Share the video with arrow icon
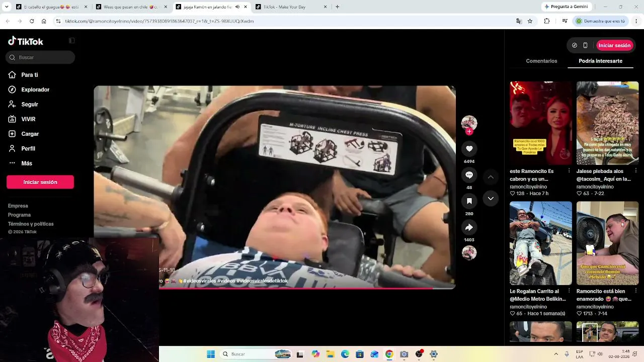644x362 pixels. (x=469, y=227)
